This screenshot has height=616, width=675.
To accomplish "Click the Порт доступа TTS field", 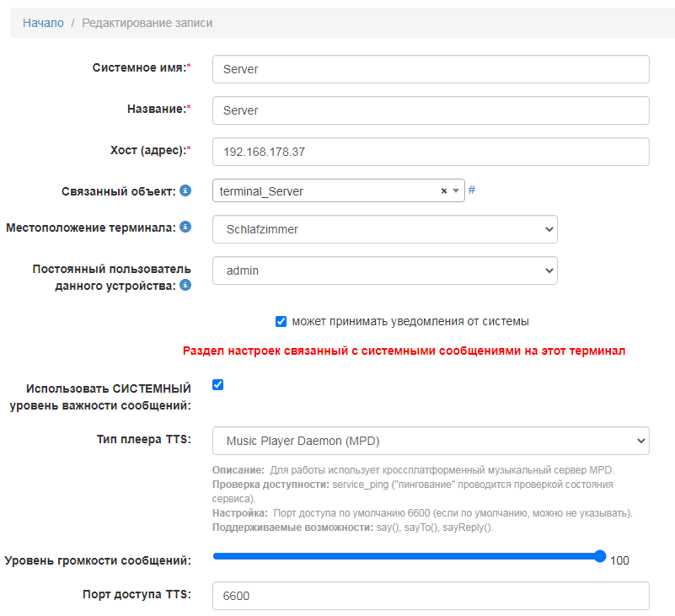I will [x=431, y=595].
